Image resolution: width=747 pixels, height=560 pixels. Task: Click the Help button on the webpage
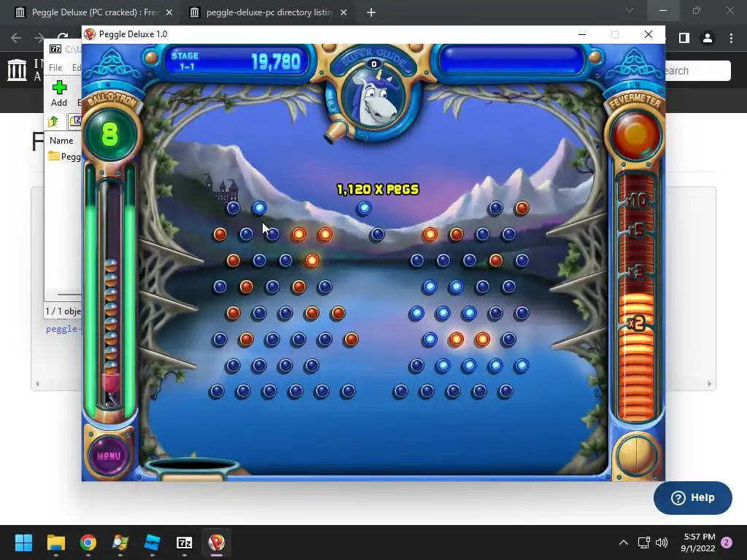(x=693, y=497)
